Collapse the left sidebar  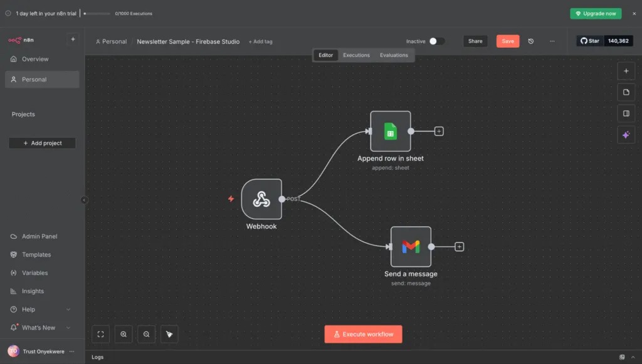pos(84,200)
